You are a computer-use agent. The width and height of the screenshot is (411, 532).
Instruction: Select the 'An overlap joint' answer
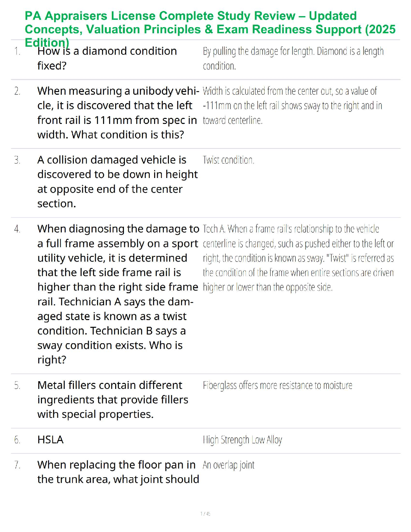point(228,465)
